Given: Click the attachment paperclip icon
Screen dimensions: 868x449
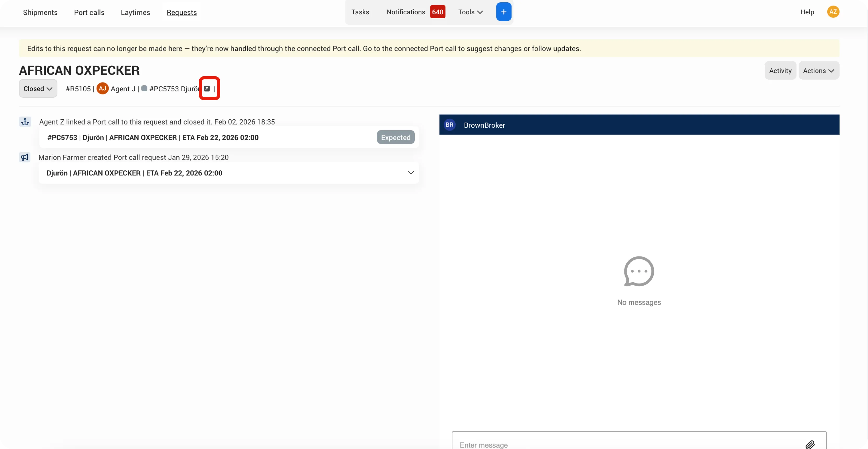Looking at the screenshot, I should tap(810, 445).
